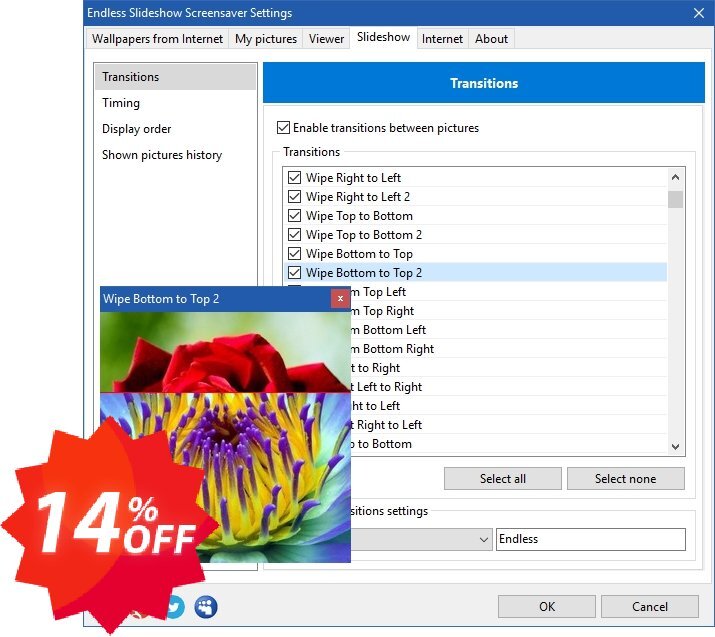Click the Select none button
The width and height of the screenshot is (715, 637).
625,479
